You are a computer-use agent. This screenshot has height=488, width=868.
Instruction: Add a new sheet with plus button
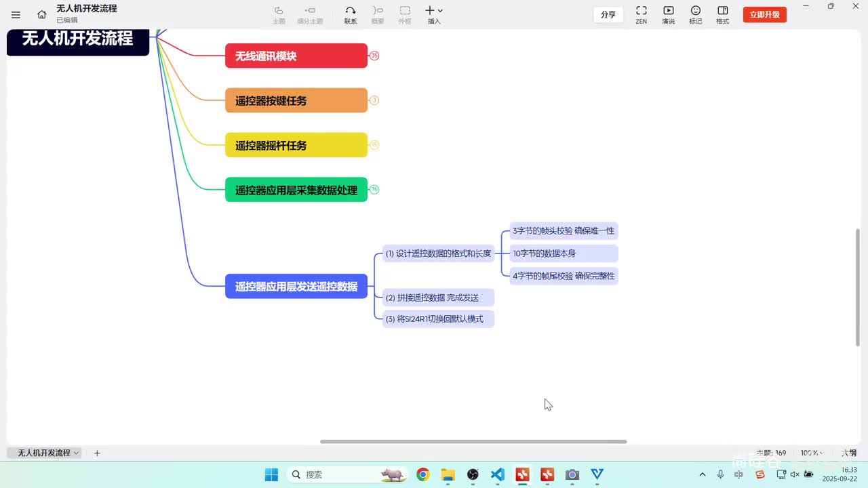pos(97,453)
